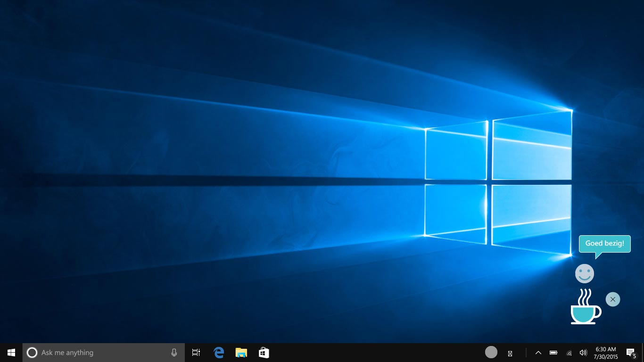The image size is (644, 362).
Task: Open the Action Center with 5 notifications
Action: [x=630, y=353]
